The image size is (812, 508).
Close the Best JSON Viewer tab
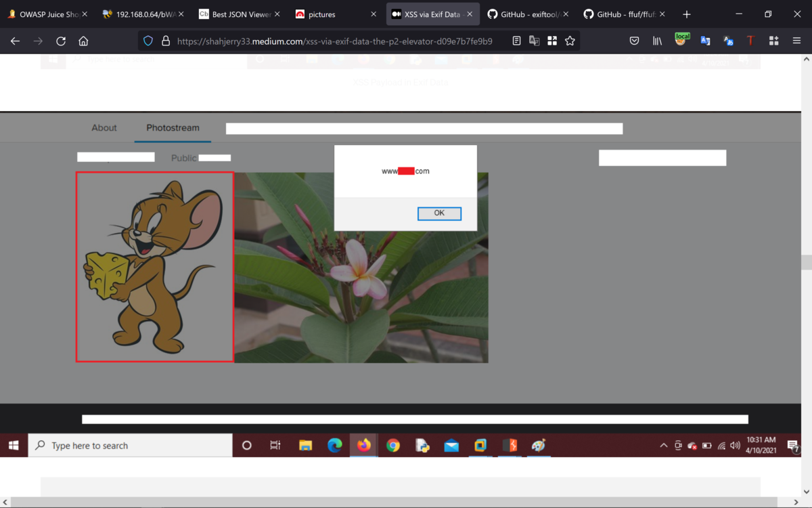tap(277, 14)
